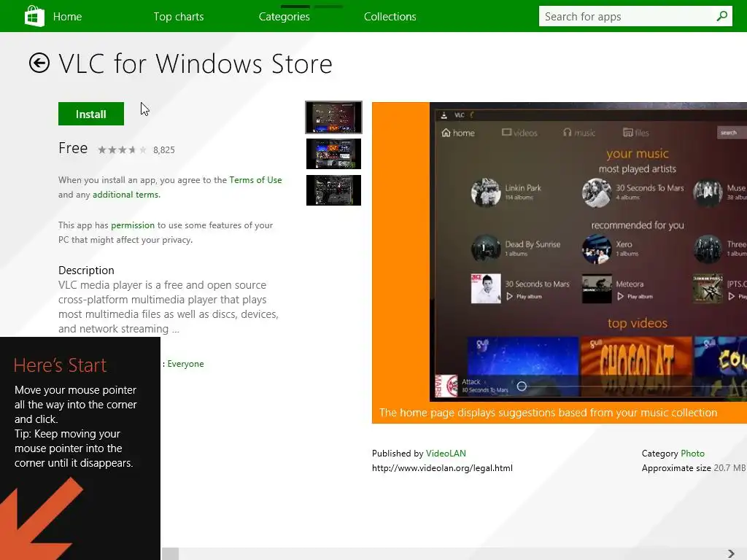The width and height of the screenshot is (747, 560).
Task: Select the first screenshot thumbnail
Action: (333, 117)
